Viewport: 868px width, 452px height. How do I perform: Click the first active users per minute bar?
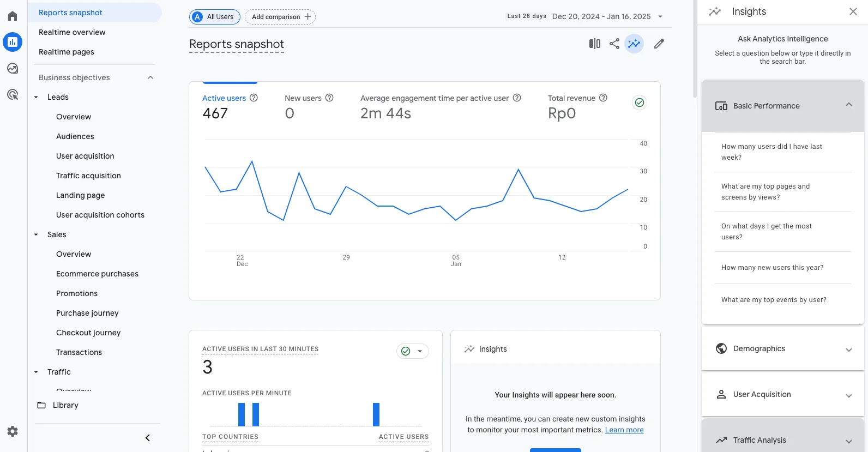(x=242, y=414)
